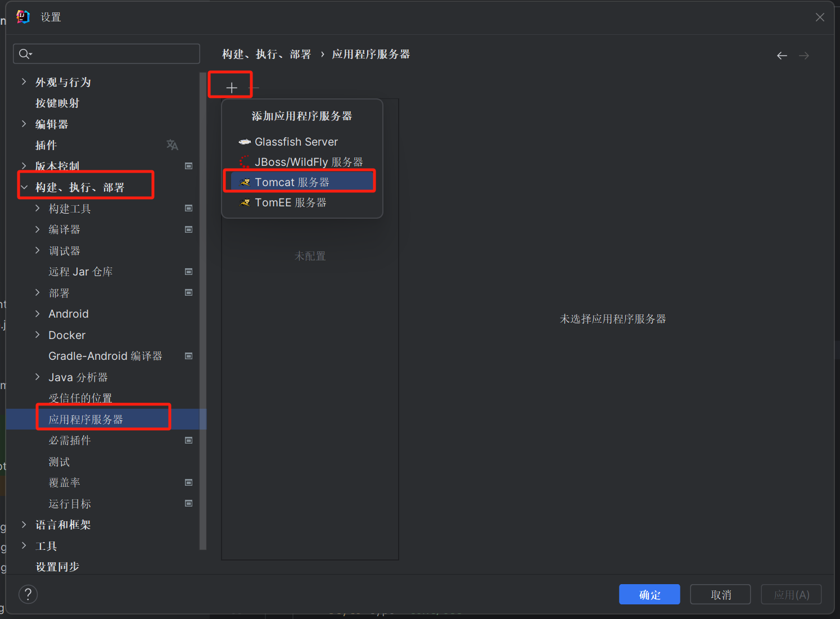Click the TomEE cat icon
840x619 pixels.
(245, 202)
